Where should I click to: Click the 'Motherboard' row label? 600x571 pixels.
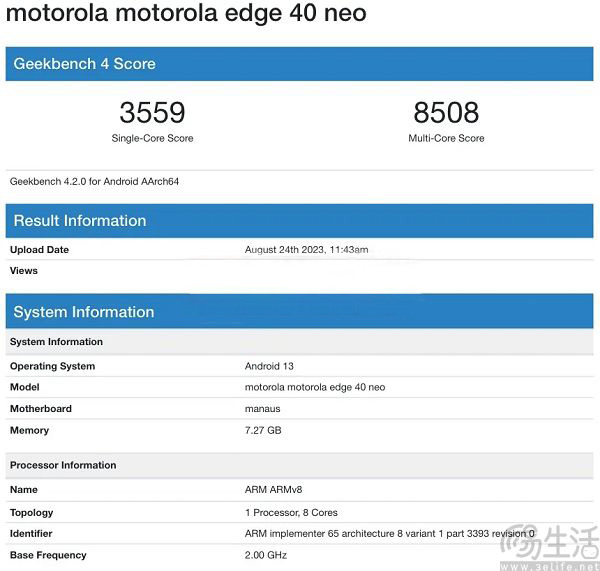click(41, 409)
